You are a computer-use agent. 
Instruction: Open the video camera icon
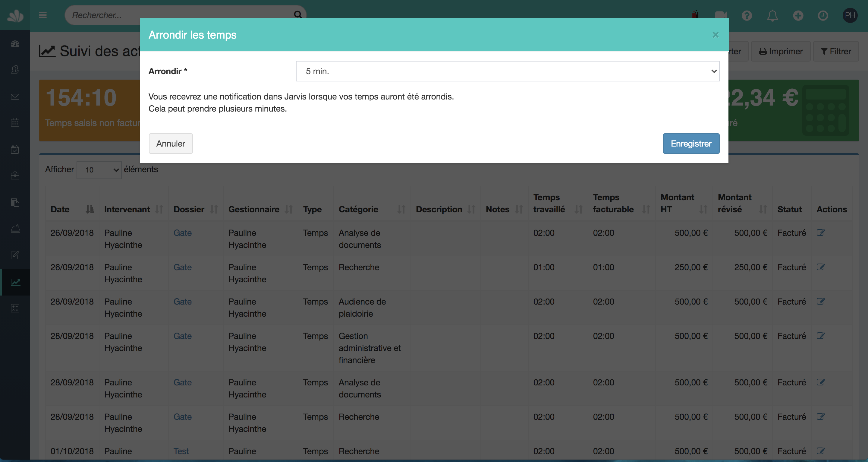(721, 15)
